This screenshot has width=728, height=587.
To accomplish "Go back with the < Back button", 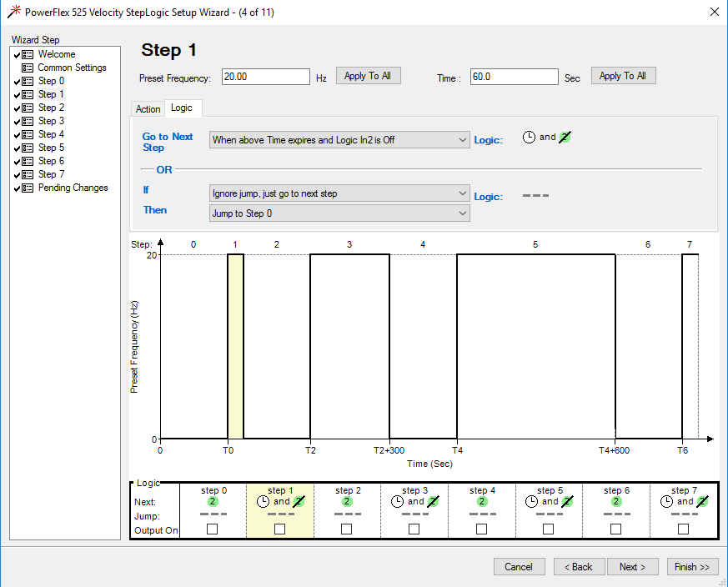I will [x=579, y=566].
